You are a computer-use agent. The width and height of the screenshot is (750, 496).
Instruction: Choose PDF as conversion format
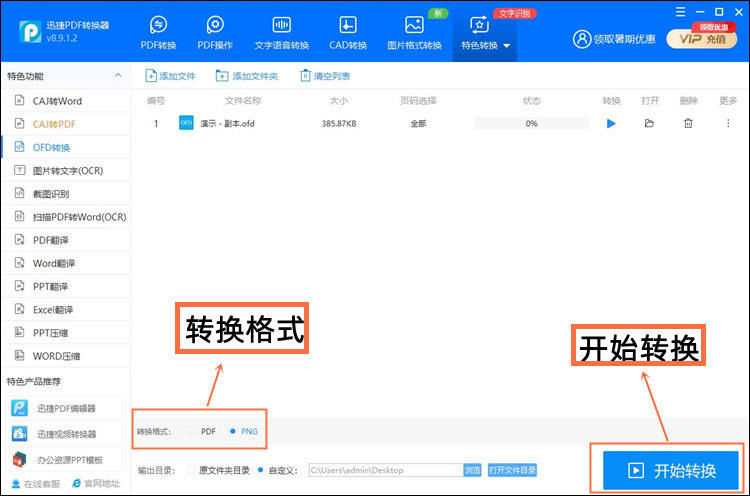pos(202,431)
